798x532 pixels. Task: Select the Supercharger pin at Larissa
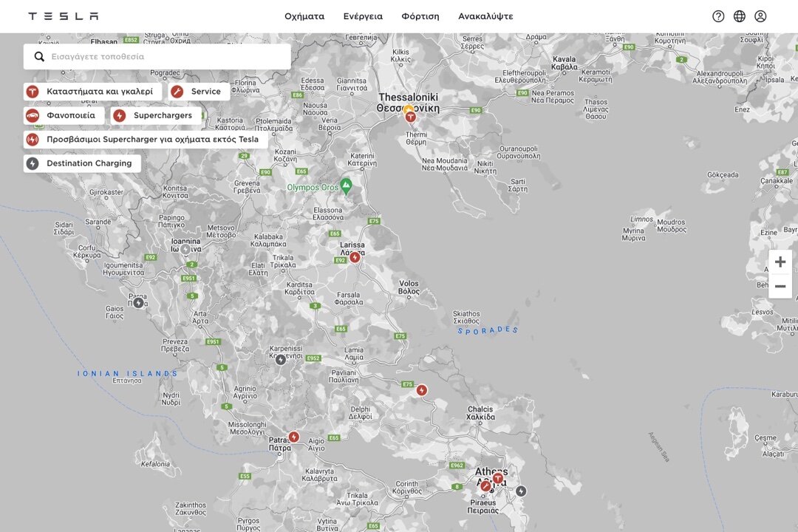point(355,257)
